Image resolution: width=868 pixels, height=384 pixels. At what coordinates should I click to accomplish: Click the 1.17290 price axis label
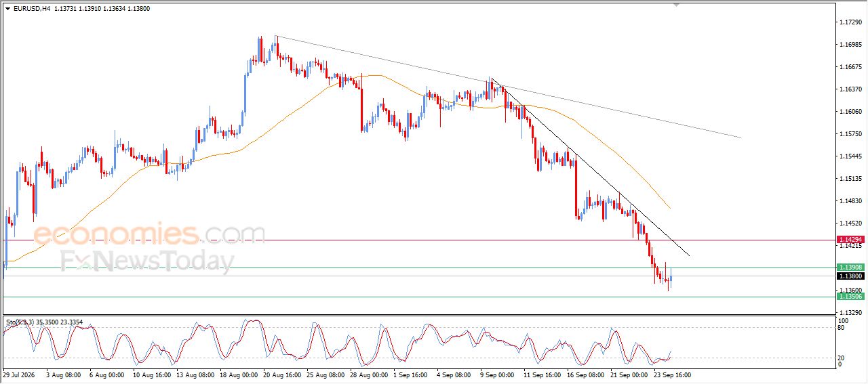point(850,22)
